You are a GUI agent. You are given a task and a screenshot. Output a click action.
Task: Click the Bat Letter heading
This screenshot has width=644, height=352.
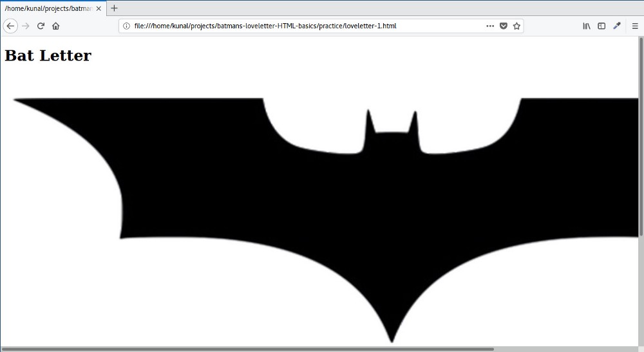[x=48, y=56]
